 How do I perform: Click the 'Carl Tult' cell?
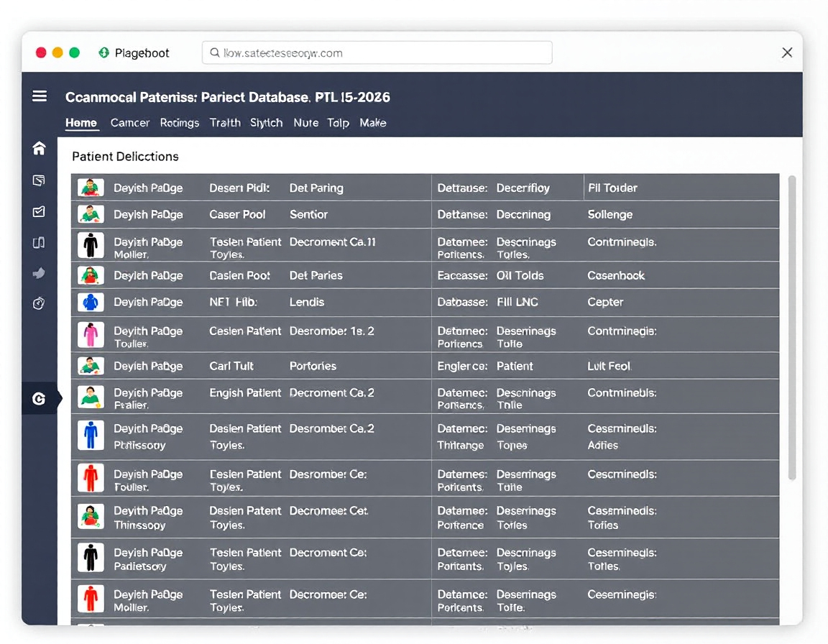point(231,367)
